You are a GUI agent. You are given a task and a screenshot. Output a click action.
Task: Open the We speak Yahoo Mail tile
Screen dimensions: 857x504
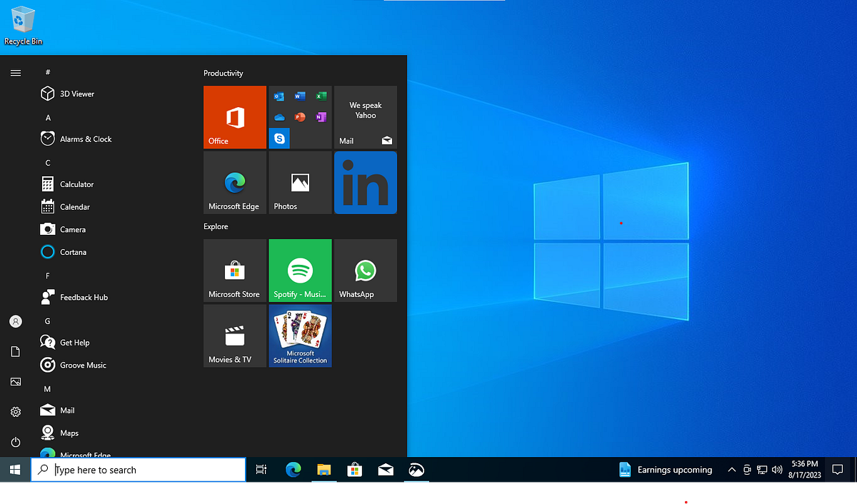coord(365,116)
